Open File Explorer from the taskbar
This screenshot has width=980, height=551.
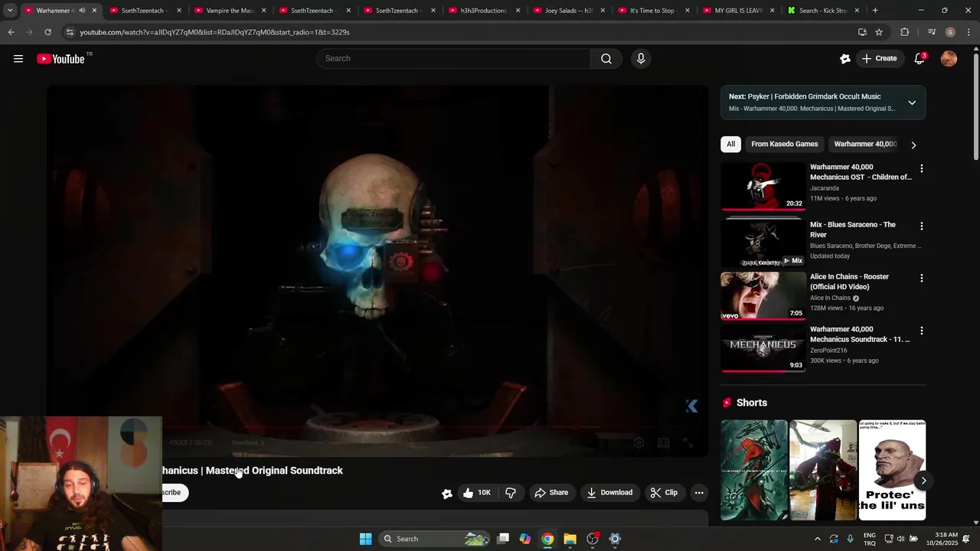coord(570,539)
